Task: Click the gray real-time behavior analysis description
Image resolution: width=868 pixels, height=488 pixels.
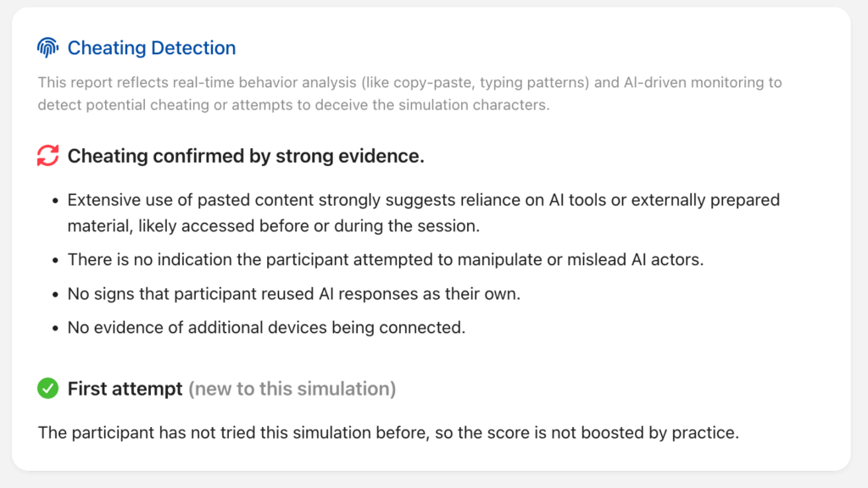Action: [x=409, y=83]
